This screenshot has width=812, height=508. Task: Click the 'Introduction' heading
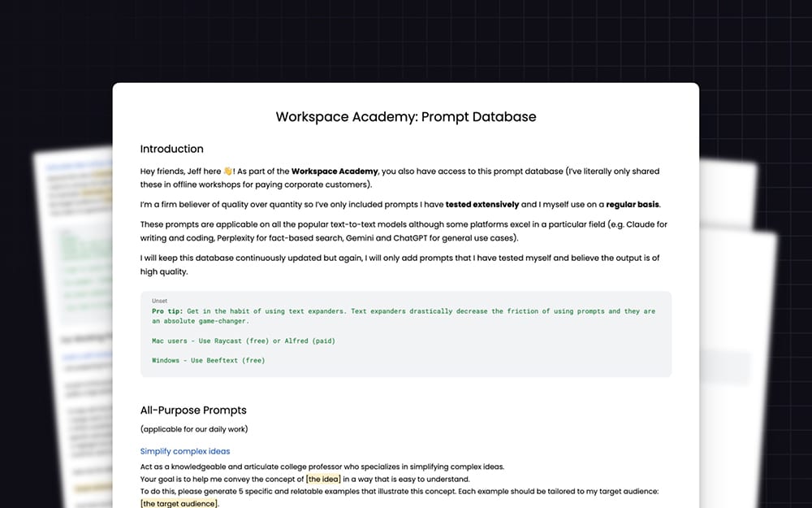[171, 150]
